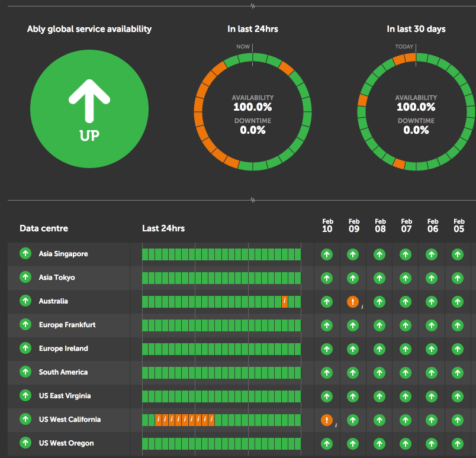Click Europe Ireland row status arrow icon

(25, 348)
